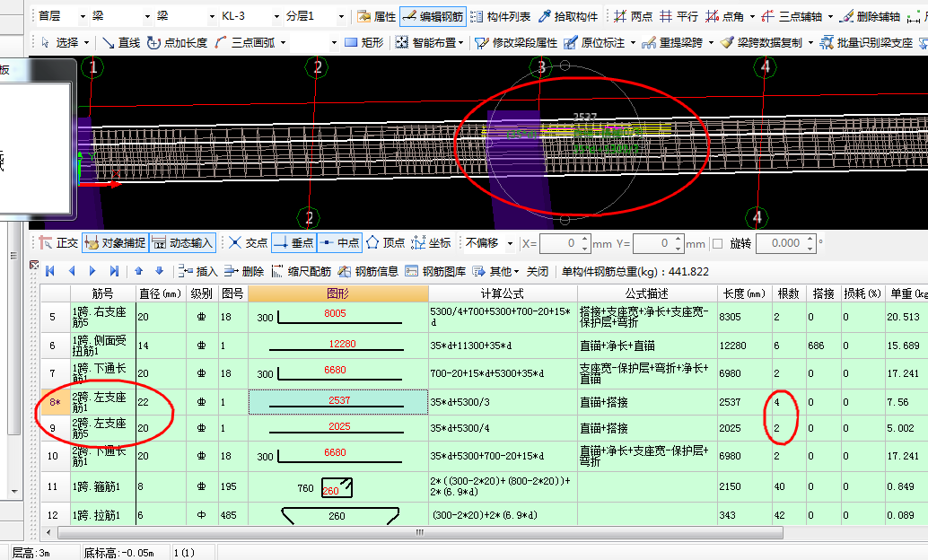This screenshot has width=928, height=560.
Task: Select the 三点辅轴 three-point auxiliary axis tool
Action: [x=792, y=16]
